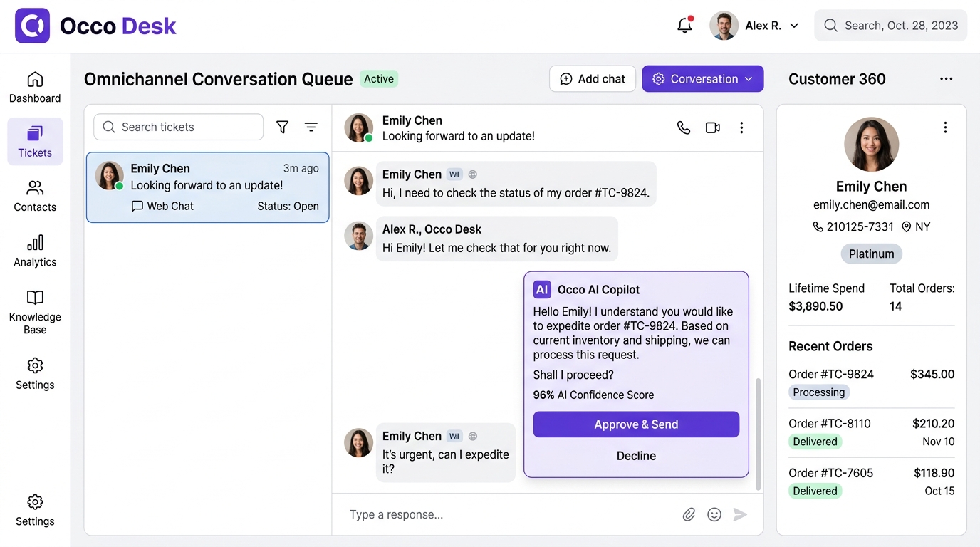This screenshot has width=980, height=547.
Task: Click Emily Chen's large profile photo
Action: coord(872,145)
